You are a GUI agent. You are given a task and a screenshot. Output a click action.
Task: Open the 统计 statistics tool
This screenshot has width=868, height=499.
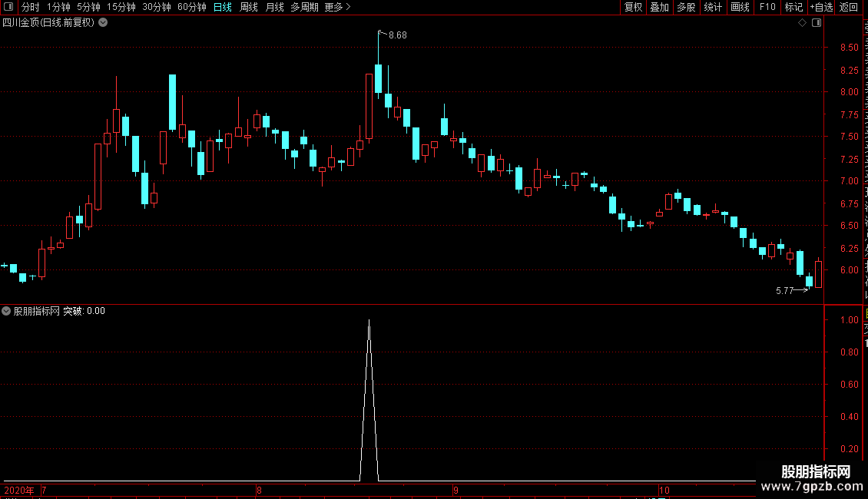(x=712, y=7)
